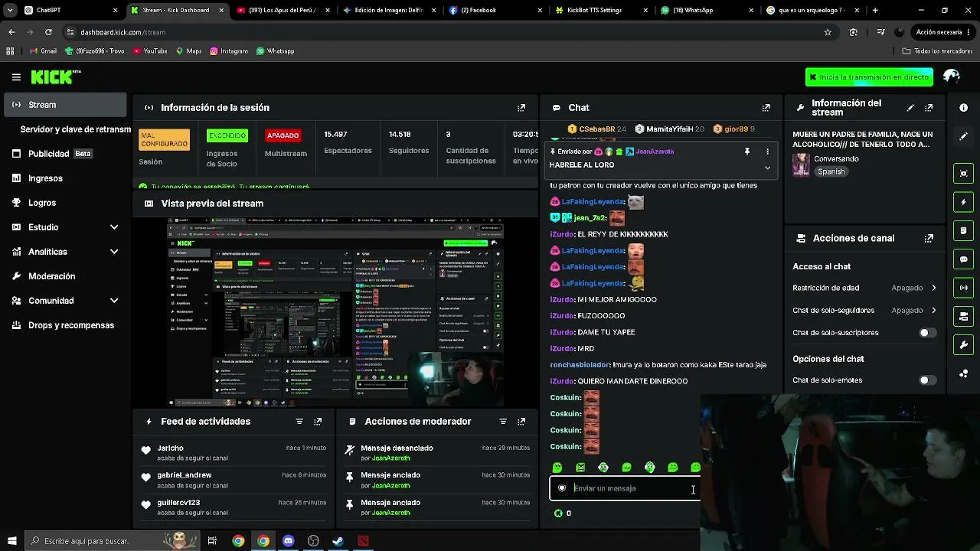The width and height of the screenshot is (980, 551).
Task: Open Drops y recompensas in the sidebar
Action: 66,325
